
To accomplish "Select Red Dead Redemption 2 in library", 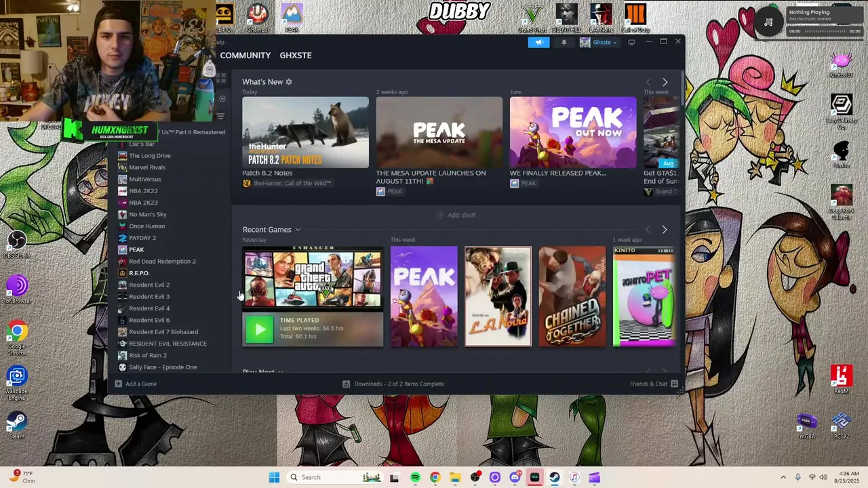I will (x=163, y=261).
